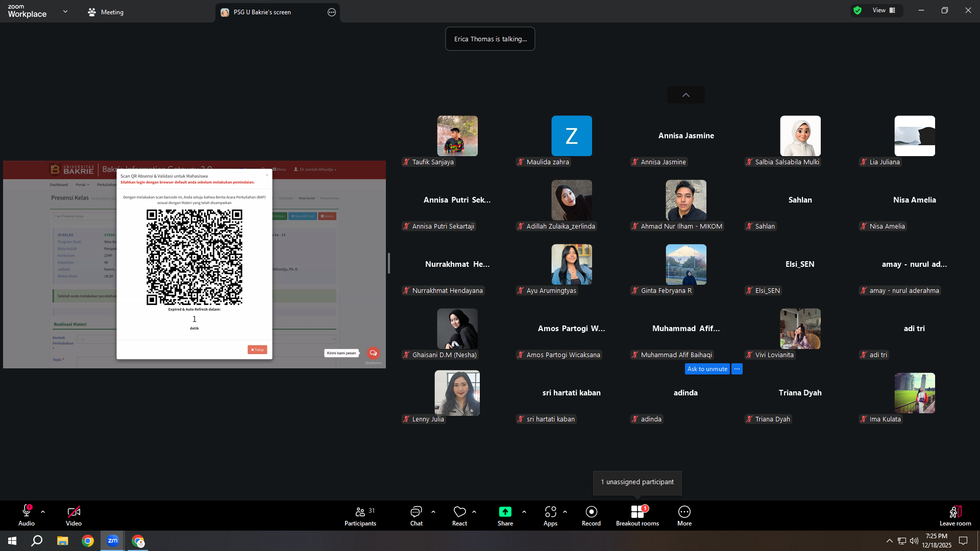The width and height of the screenshot is (980, 551).
Task: Open File Explorer from taskbar
Action: [63, 541]
